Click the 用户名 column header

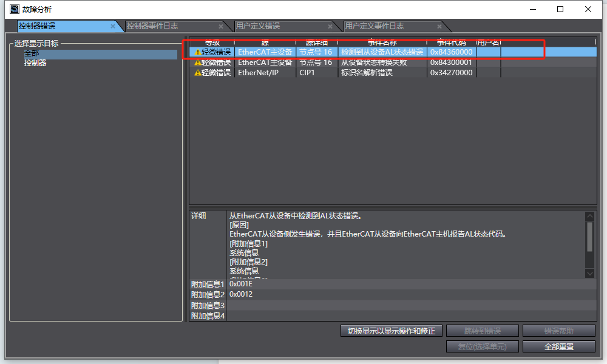pos(489,42)
